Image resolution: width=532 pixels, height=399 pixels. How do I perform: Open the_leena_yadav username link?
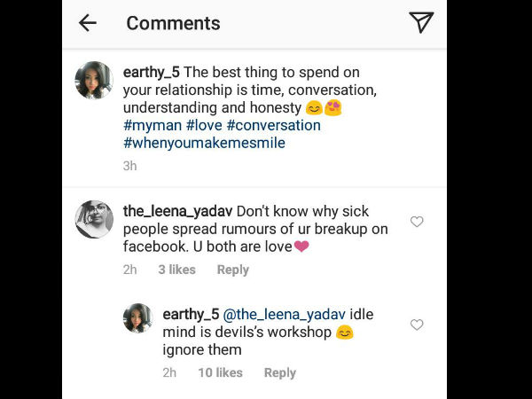(x=176, y=211)
